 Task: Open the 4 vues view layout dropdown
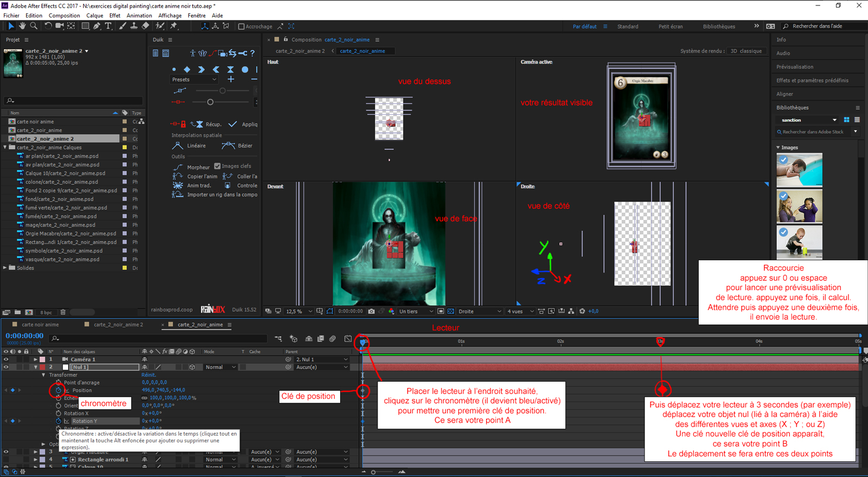click(x=520, y=311)
